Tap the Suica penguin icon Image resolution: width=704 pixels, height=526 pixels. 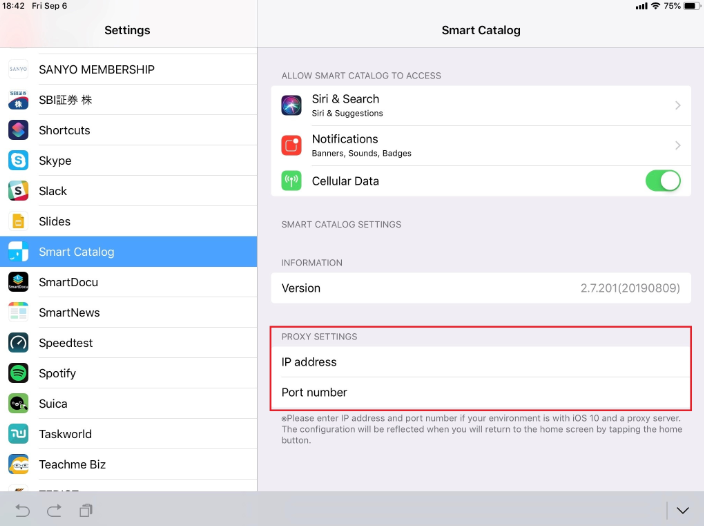pos(18,404)
